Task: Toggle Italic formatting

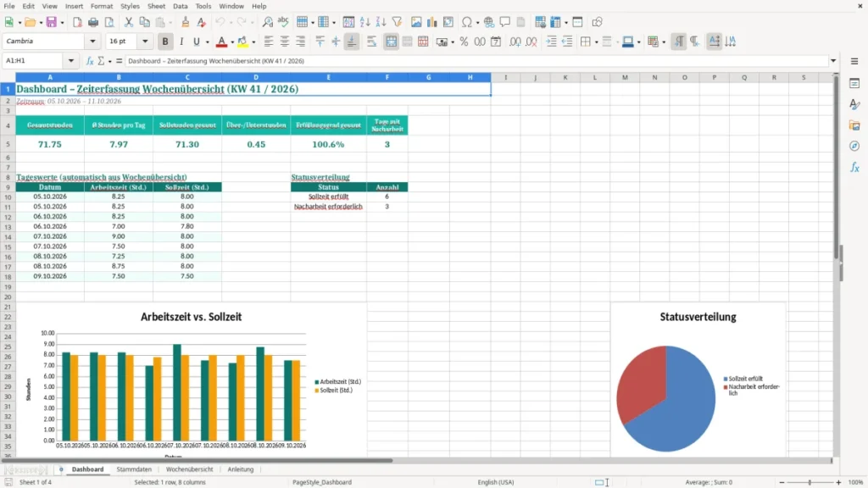Action: (x=181, y=42)
